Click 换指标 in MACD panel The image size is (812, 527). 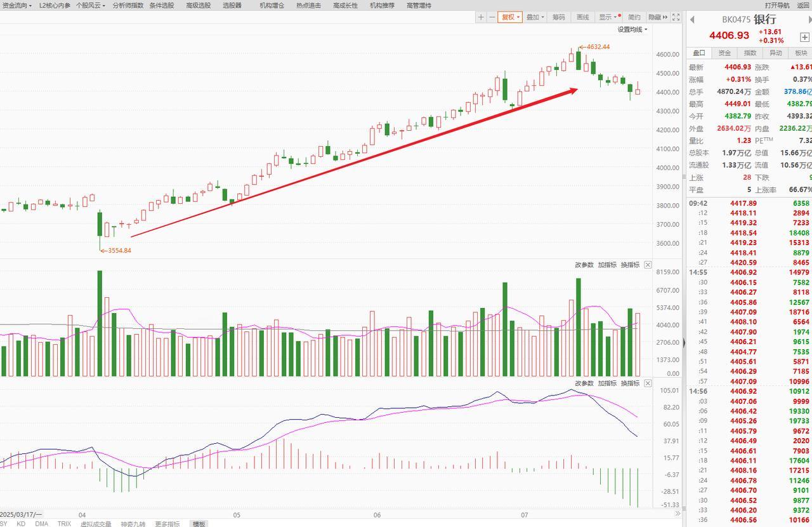630,384
